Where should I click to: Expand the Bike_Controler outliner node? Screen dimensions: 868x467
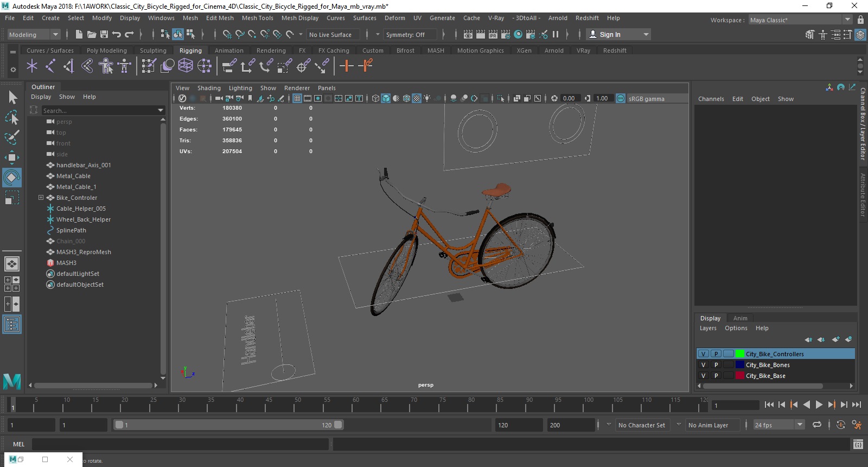pyautogui.click(x=41, y=198)
